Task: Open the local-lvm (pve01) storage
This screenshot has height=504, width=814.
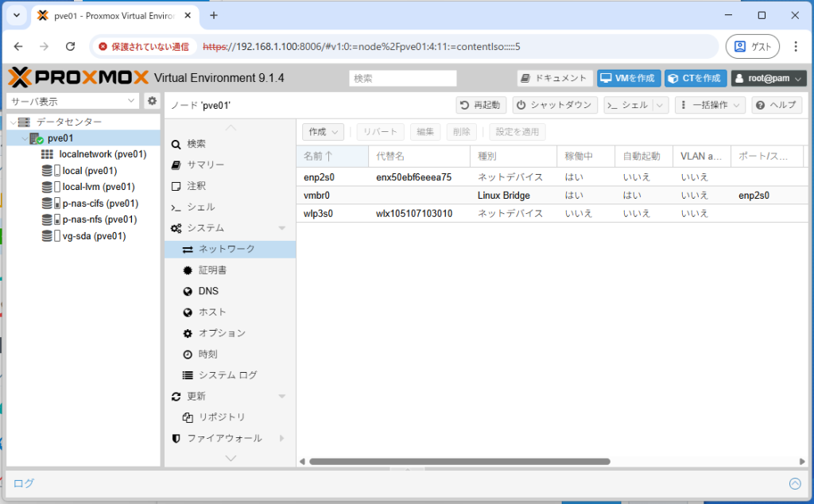Action: (x=98, y=187)
